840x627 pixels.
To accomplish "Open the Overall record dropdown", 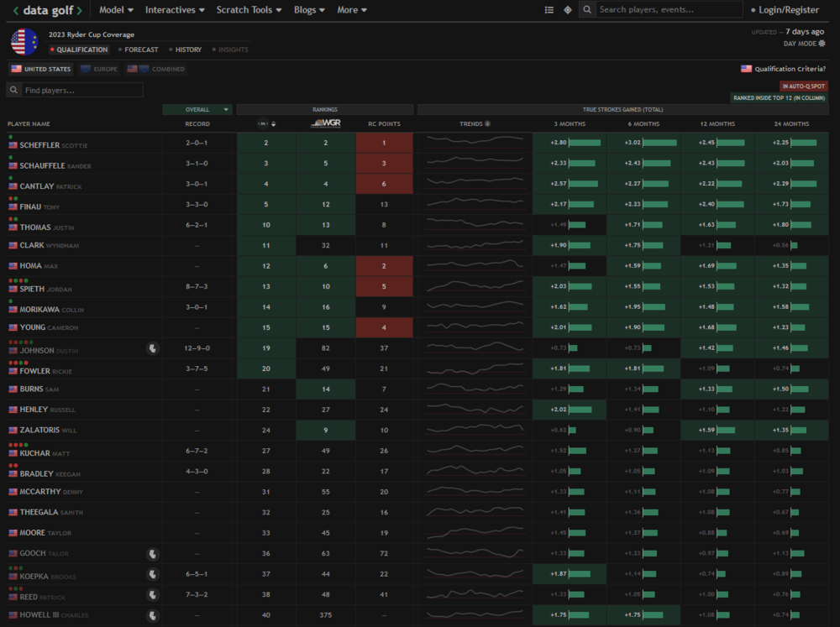I will [197, 109].
